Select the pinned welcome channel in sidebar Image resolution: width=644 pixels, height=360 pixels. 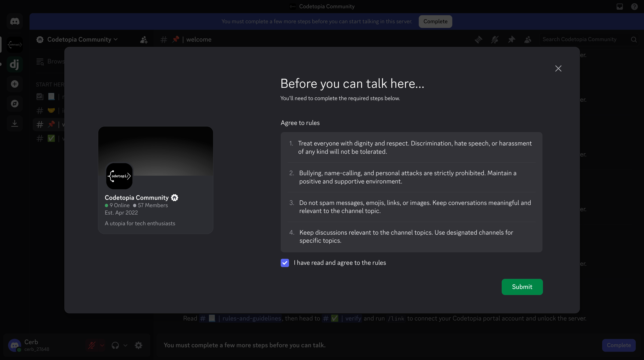tap(49, 124)
